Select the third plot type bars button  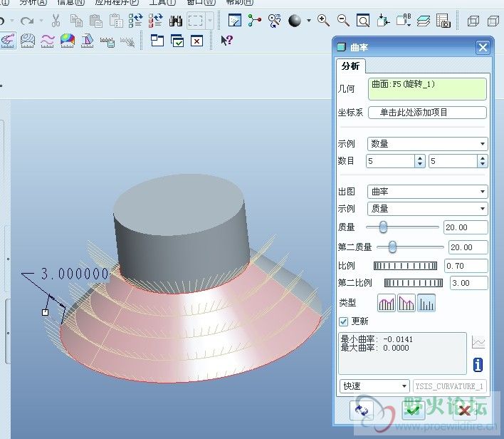click(426, 303)
